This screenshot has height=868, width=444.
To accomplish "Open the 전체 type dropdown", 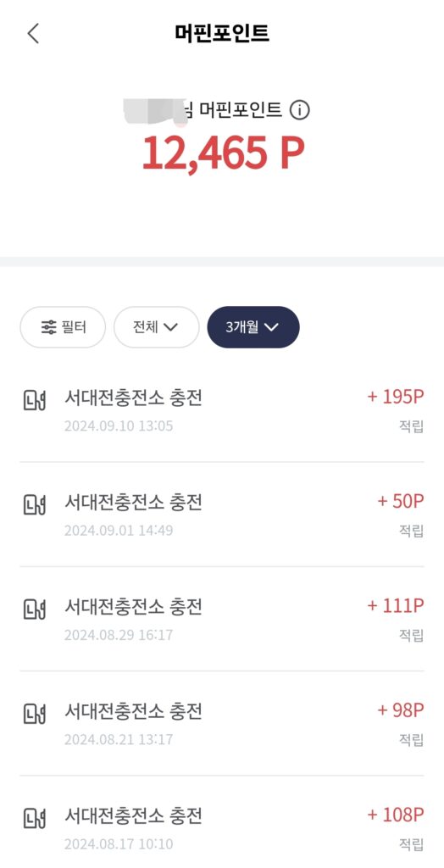I will pyautogui.click(x=156, y=327).
